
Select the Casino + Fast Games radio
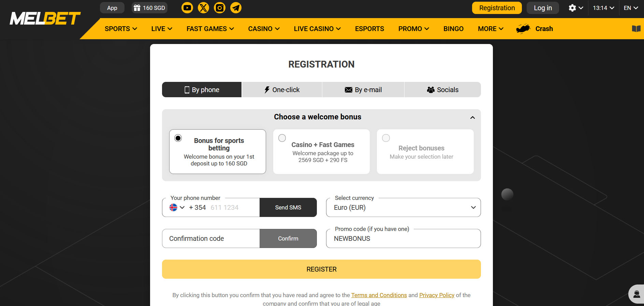(x=282, y=138)
